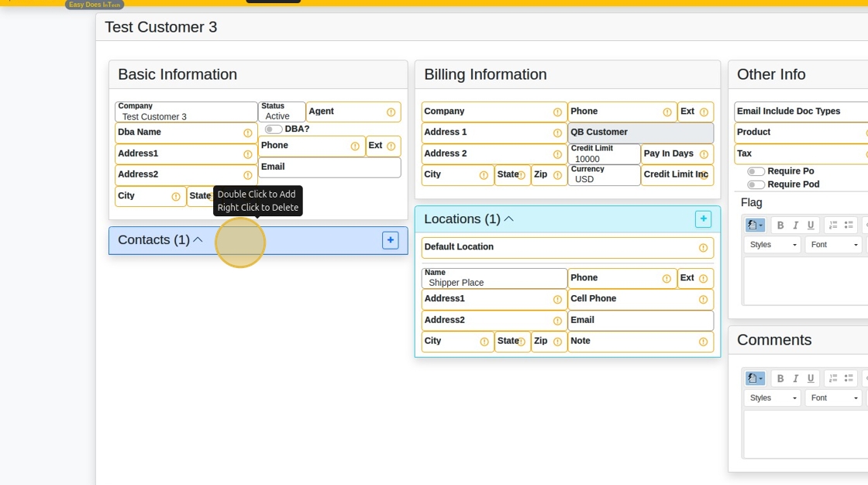Viewport: 868px width, 485px height.
Task: Click warning icon in Agent field
Action: click(391, 112)
